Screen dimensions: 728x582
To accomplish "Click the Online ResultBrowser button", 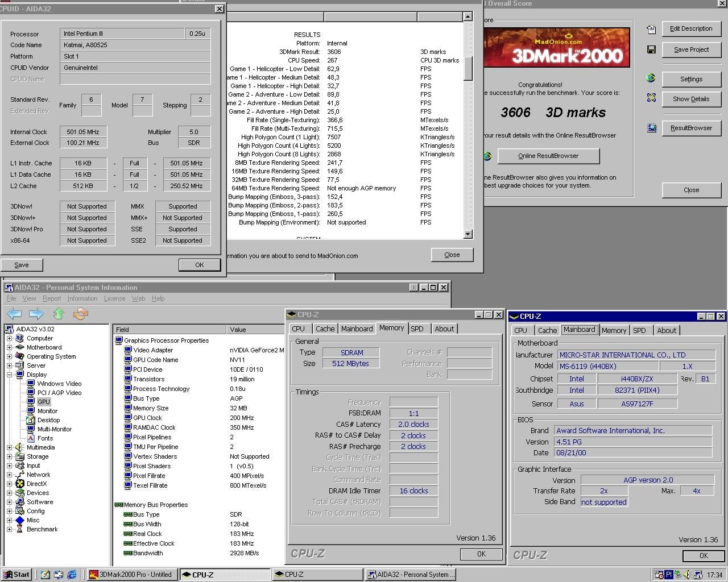I will pyautogui.click(x=548, y=156).
